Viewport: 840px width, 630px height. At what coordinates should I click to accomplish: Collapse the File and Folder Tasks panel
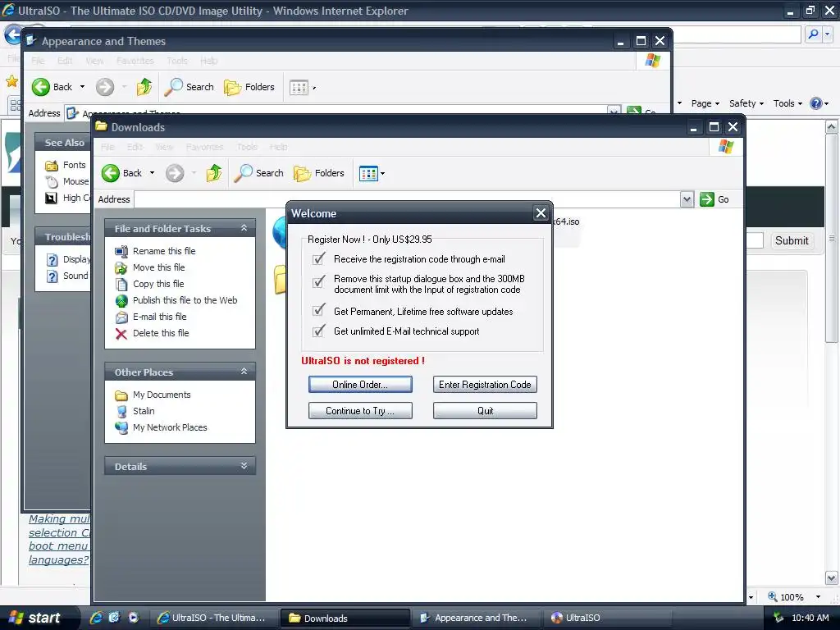pos(244,228)
